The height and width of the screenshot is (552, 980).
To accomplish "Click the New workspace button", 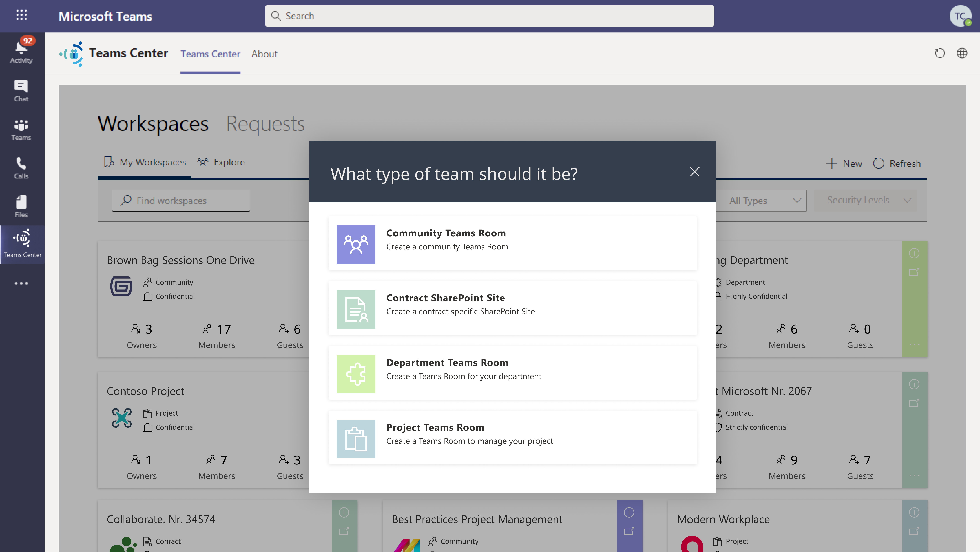I will click(x=844, y=163).
